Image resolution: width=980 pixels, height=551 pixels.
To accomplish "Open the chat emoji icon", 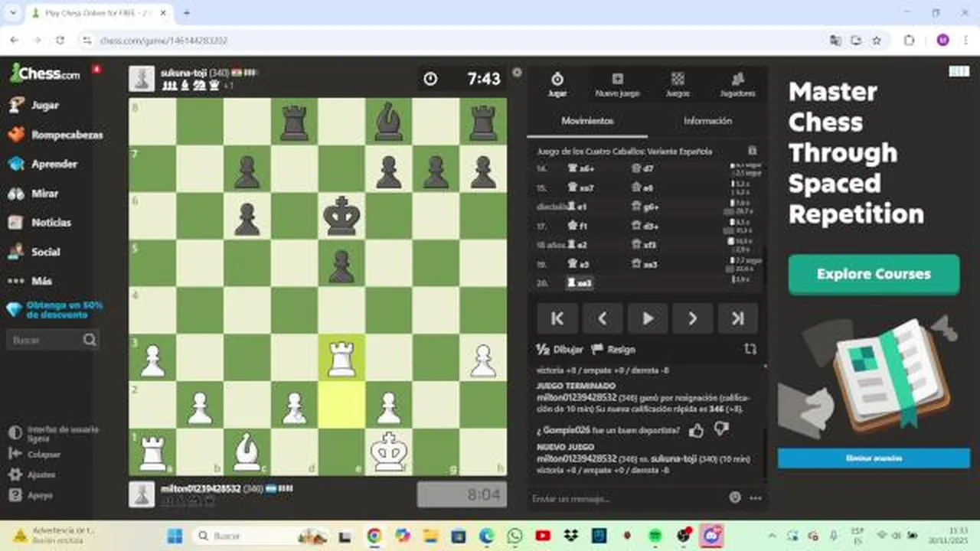I will 735,497.
